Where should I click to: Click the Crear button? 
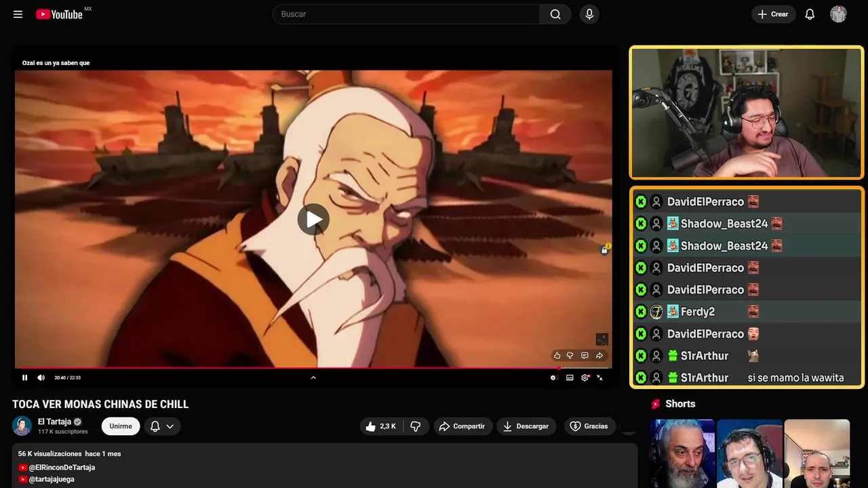(x=773, y=14)
